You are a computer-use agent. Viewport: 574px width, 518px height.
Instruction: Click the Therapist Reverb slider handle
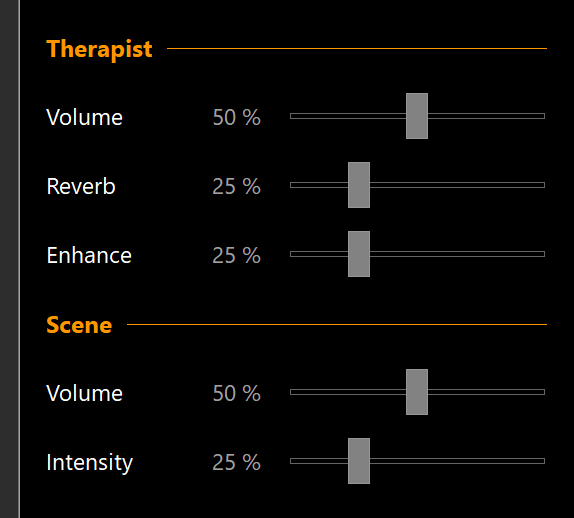coord(359,185)
